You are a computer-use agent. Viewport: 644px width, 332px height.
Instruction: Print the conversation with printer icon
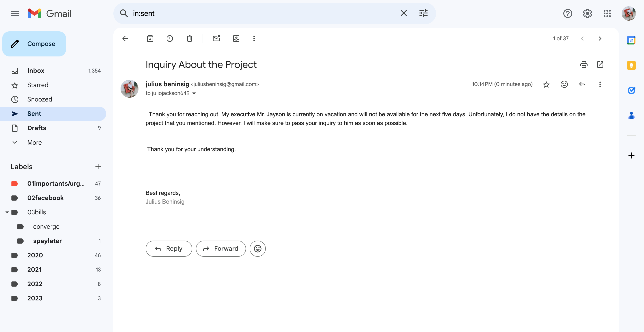pyautogui.click(x=583, y=65)
